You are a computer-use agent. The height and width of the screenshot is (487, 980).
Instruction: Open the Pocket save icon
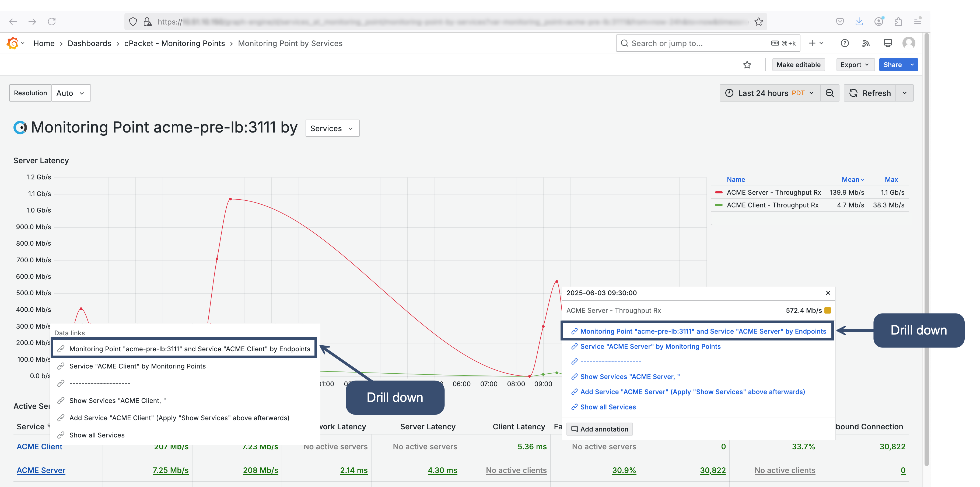coord(840,22)
